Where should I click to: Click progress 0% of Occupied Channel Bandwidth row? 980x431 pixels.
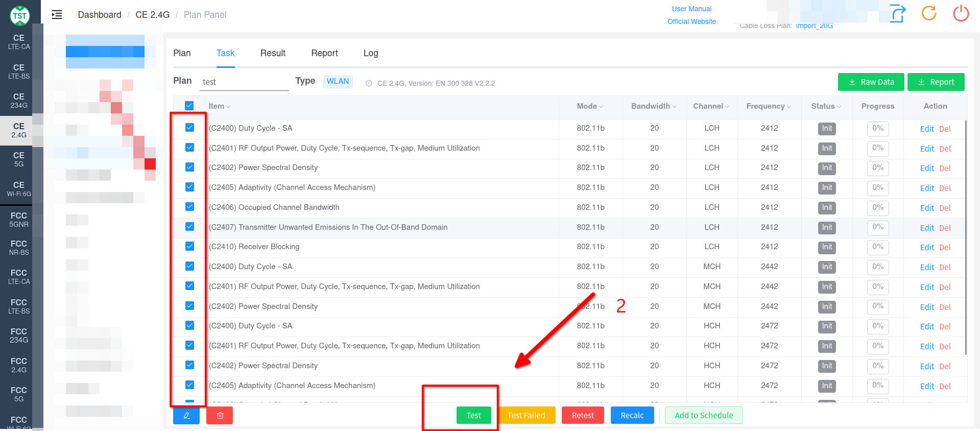878,208
